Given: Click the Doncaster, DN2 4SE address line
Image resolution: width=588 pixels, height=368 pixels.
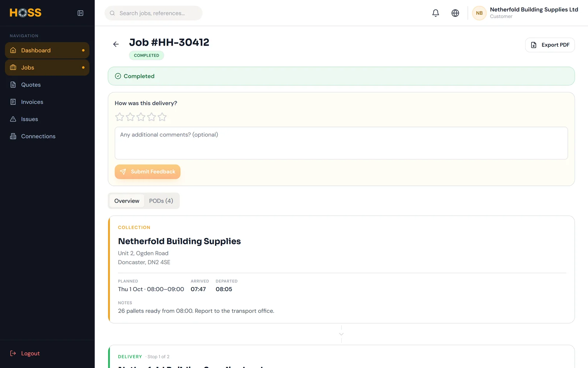Looking at the screenshot, I should [144, 262].
